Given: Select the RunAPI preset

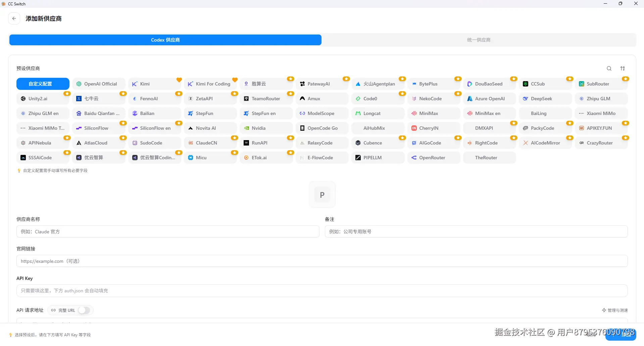Looking at the screenshot, I should [266, 143].
